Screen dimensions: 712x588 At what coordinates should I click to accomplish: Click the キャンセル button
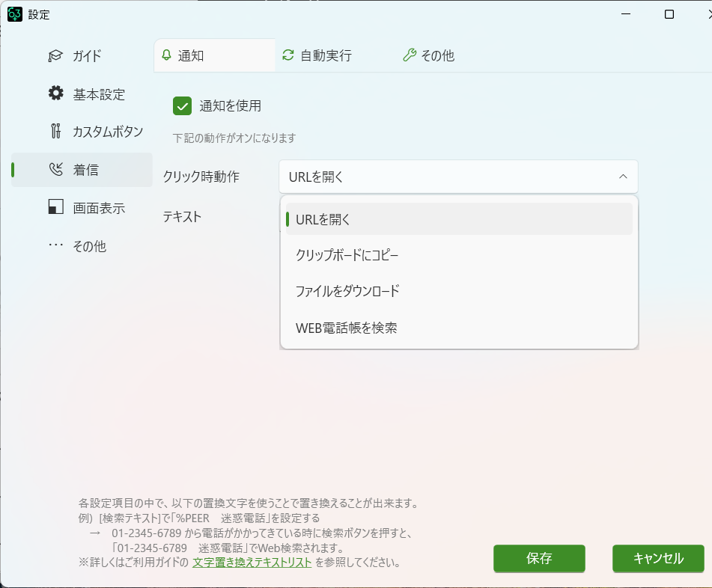click(658, 558)
